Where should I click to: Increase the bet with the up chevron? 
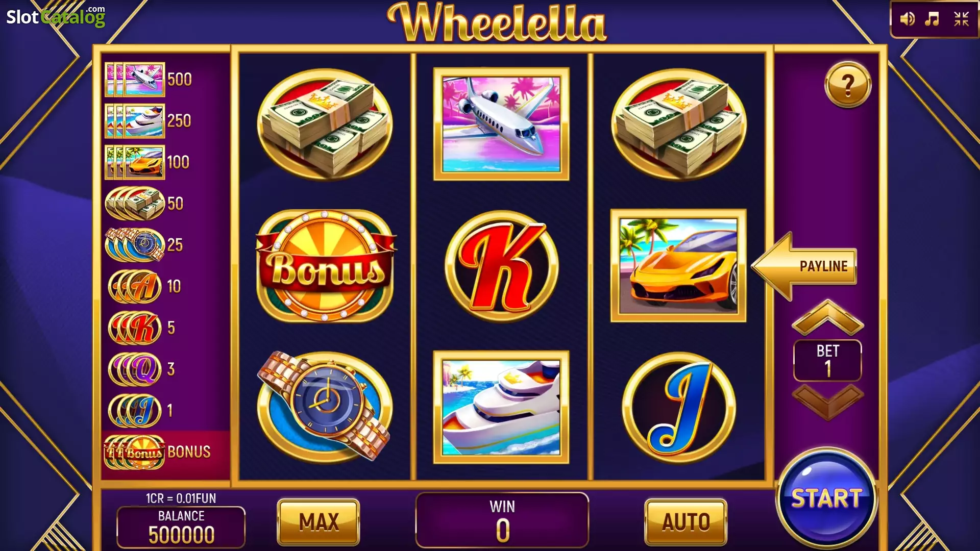click(827, 317)
